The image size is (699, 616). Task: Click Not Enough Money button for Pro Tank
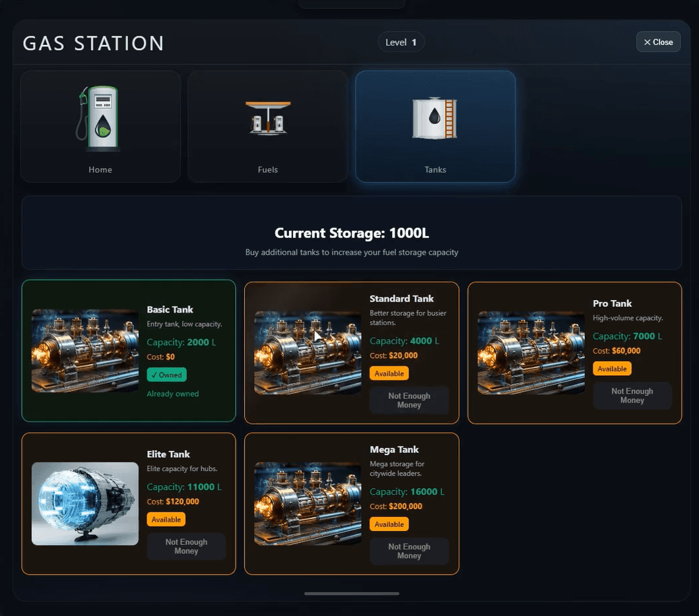pos(632,396)
